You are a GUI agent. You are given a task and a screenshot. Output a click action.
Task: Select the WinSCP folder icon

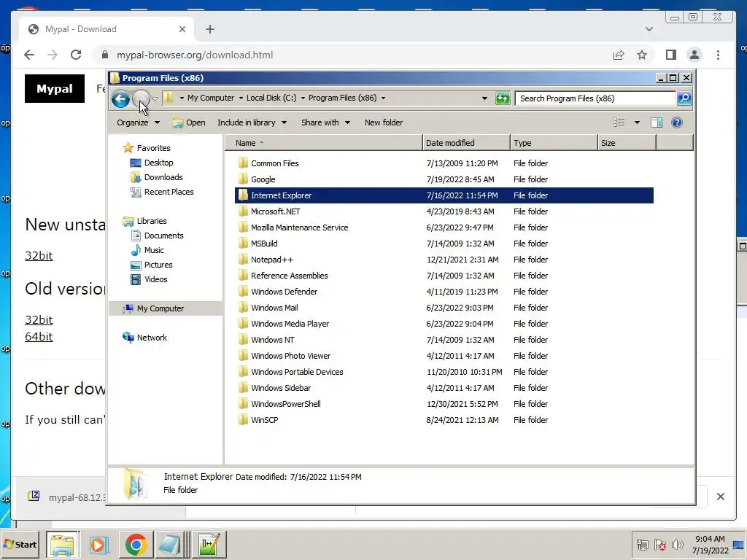(x=243, y=420)
